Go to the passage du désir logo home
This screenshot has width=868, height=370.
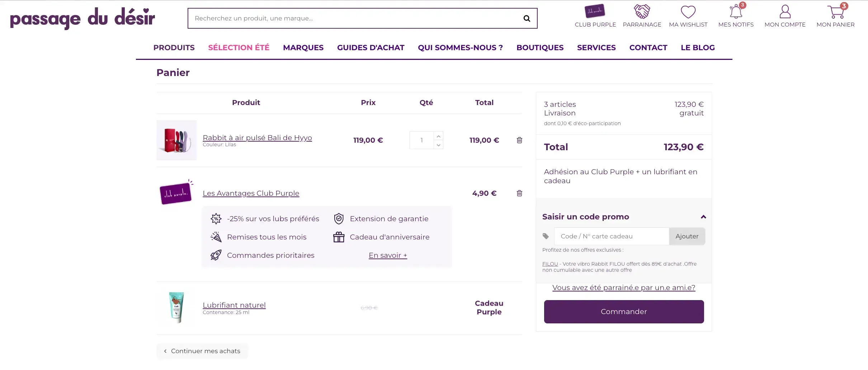(82, 18)
